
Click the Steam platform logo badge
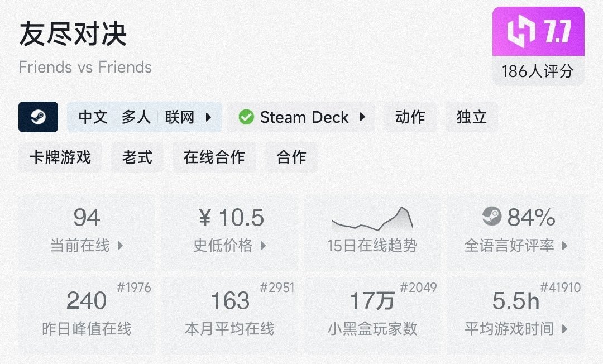[38, 117]
